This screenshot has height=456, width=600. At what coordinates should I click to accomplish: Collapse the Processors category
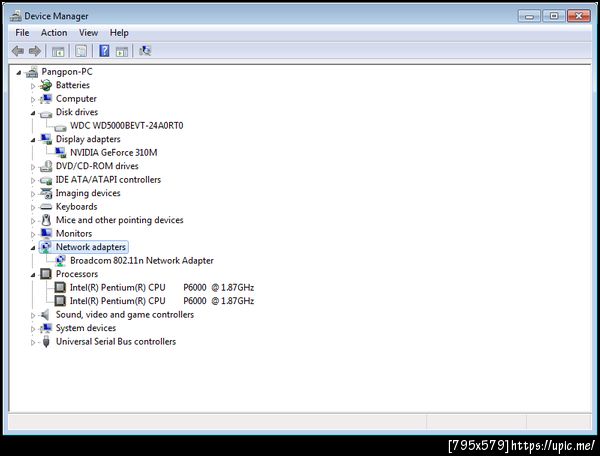click(x=33, y=275)
